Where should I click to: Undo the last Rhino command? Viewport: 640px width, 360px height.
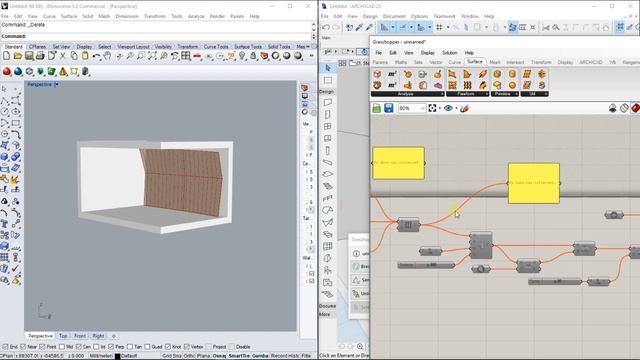pos(96,56)
